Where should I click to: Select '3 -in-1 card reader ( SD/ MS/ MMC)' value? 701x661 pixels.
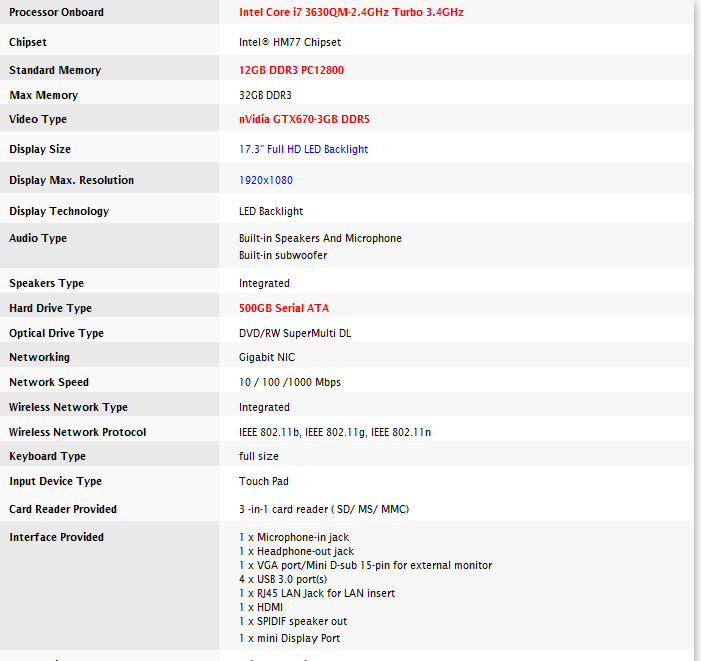point(324,509)
